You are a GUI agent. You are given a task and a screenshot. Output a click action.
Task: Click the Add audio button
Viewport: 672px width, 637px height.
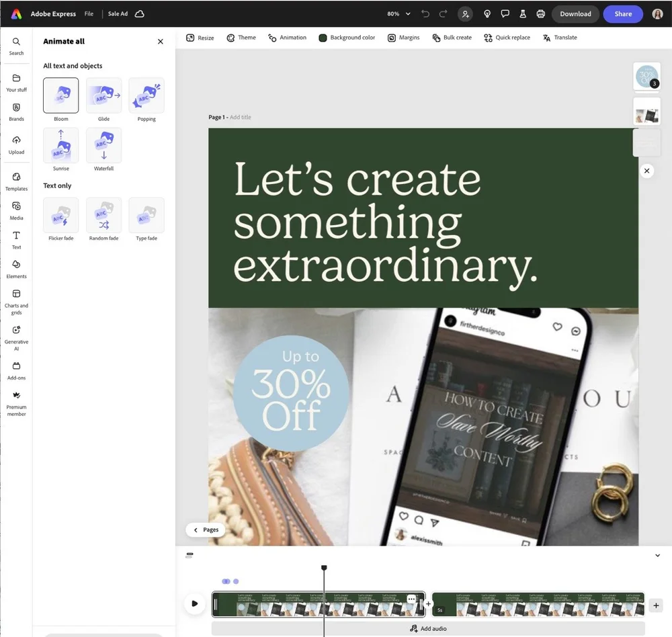pos(428,628)
